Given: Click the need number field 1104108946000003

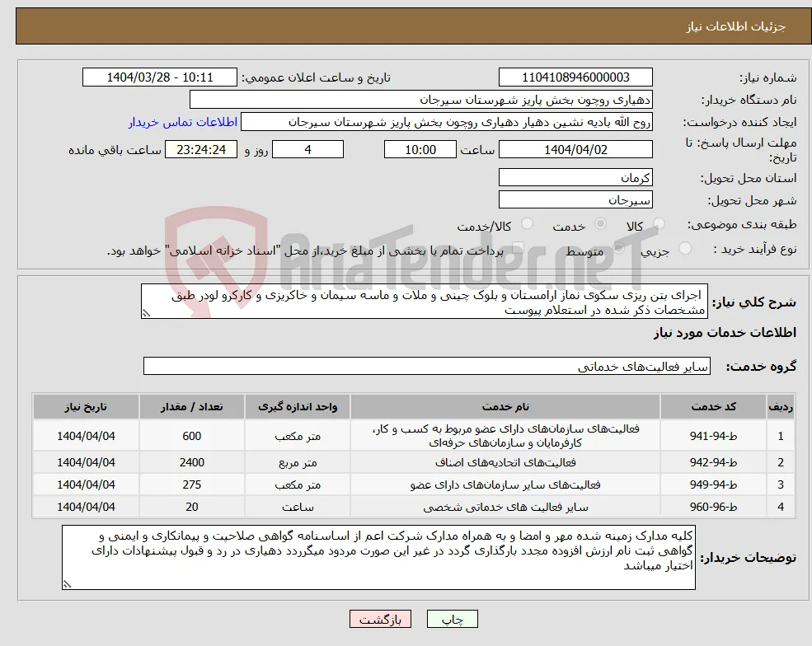Looking at the screenshot, I should (575, 77).
